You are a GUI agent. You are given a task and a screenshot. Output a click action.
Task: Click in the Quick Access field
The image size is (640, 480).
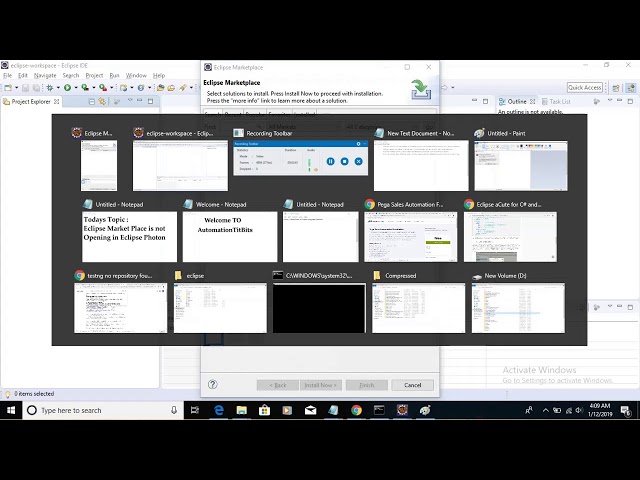pyautogui.click(x=585, y=87)
